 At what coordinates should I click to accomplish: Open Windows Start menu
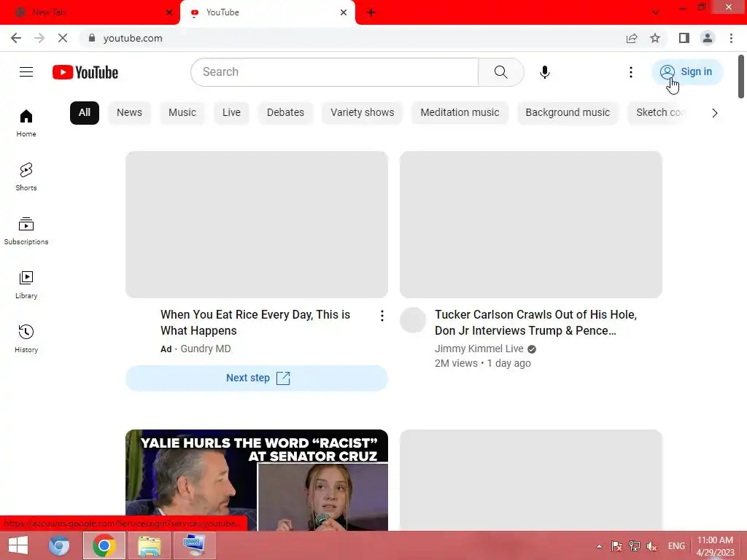click(x=18, y=545)
